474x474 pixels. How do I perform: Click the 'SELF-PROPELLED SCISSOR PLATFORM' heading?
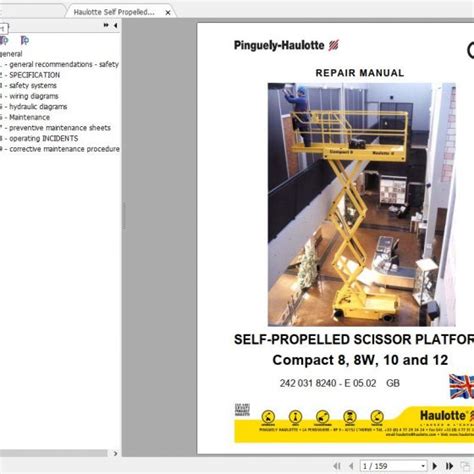354,339
